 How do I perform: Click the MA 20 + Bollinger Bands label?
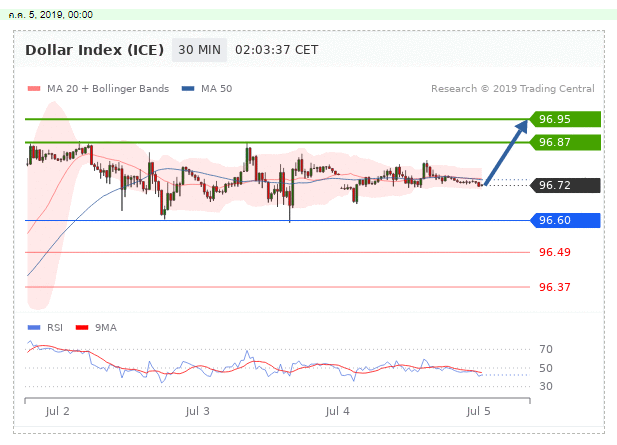coord(108,89)
